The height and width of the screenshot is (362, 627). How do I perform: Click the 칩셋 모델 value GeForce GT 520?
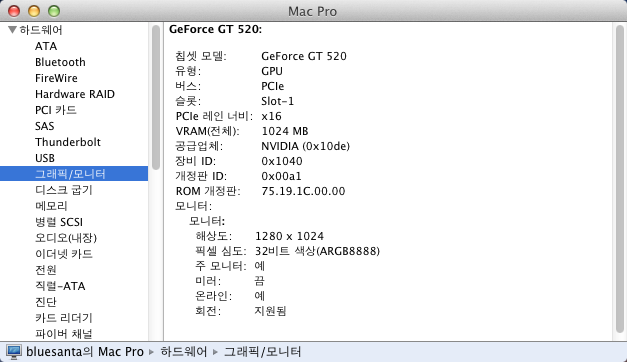click(304, 56)
